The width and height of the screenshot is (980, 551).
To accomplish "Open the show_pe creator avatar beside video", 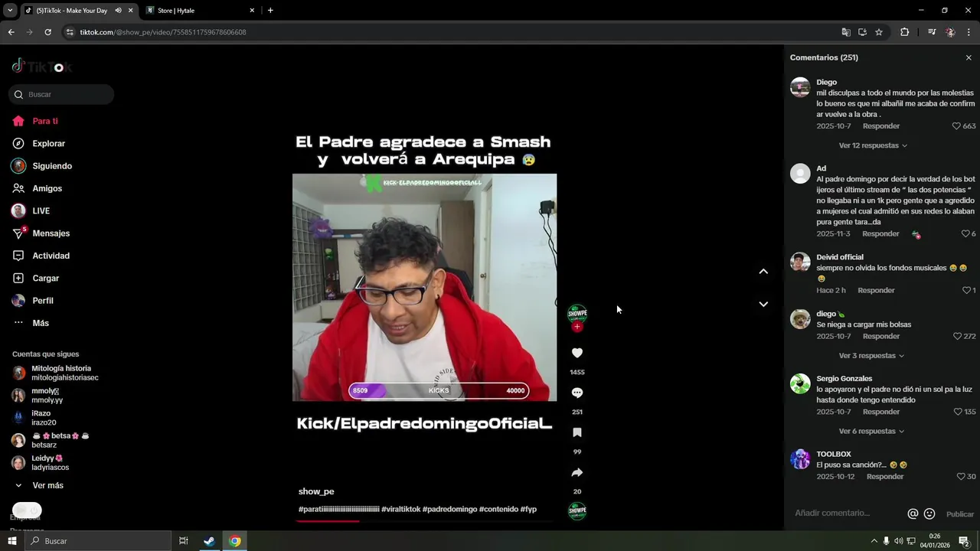I will coord(577,313).
